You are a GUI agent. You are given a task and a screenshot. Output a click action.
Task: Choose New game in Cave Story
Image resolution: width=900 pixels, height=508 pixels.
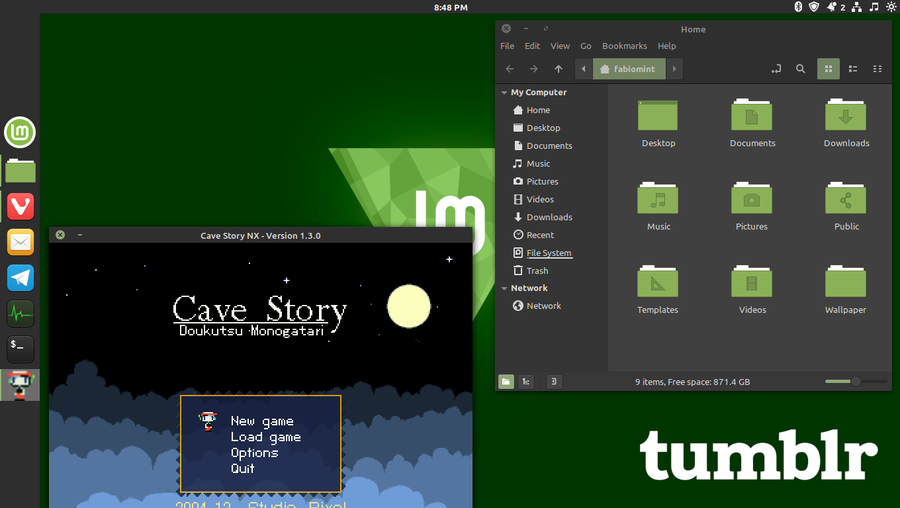262,421
